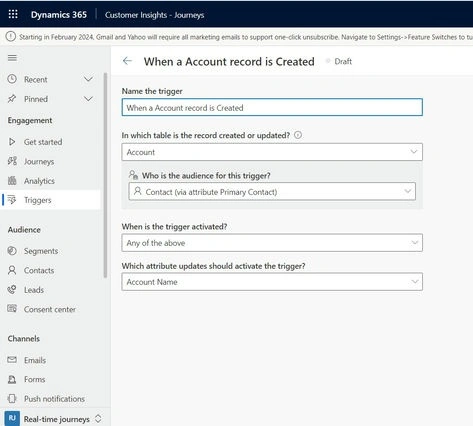Open the Account table dropdown
The image size is (473, 426).
(272, 152)
